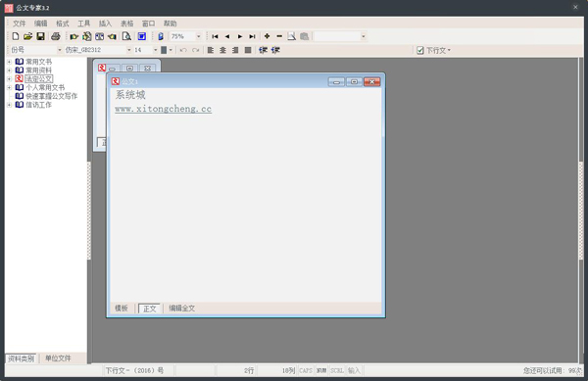
Task: Open a file with the yellow folder icon
Action: point(27,36)
